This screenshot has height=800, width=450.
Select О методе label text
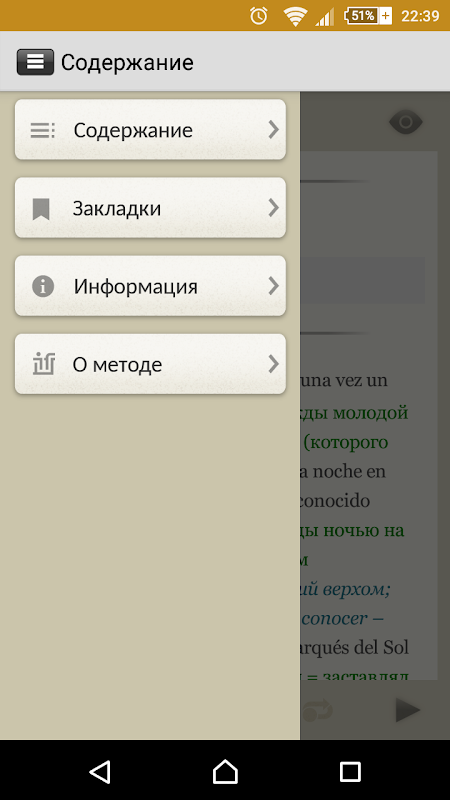click(x=117, y=365)
